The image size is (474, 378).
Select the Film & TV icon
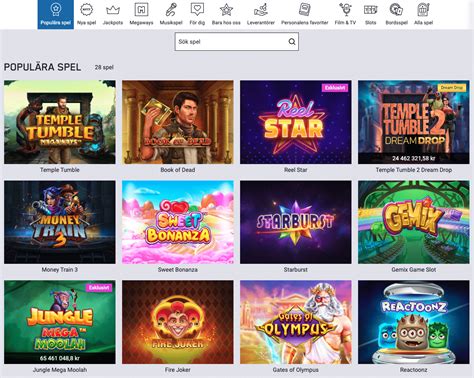click(345, 10)
